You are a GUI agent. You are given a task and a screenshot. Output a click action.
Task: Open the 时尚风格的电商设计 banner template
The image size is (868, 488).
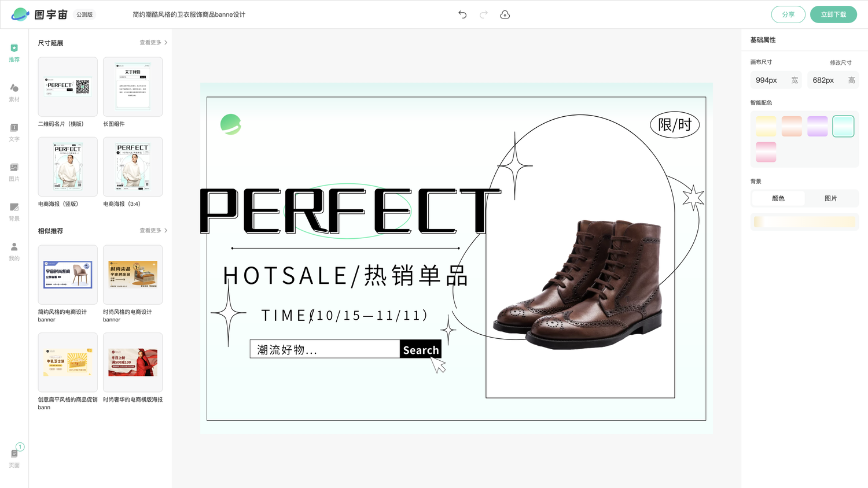tap(133, 275)
